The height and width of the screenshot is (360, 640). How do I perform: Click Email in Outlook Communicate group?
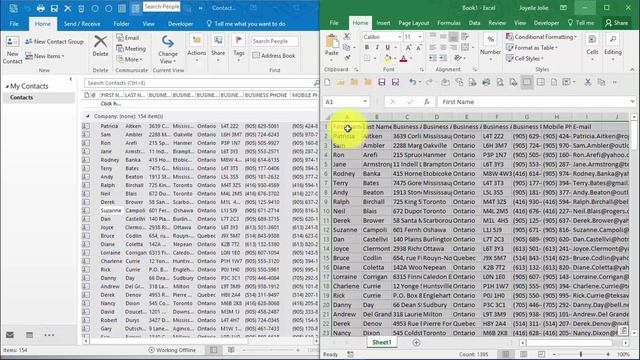[128, 38]
